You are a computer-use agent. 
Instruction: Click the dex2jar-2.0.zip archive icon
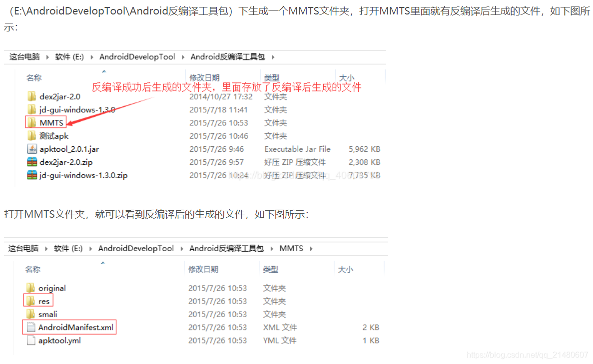[32, 162]
